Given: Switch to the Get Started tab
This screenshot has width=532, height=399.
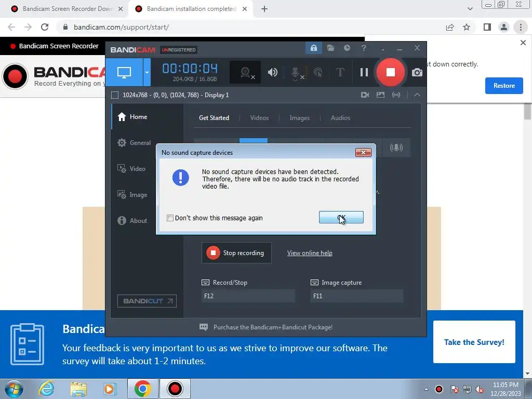Looking at the screenshot, I should point(214,118).
